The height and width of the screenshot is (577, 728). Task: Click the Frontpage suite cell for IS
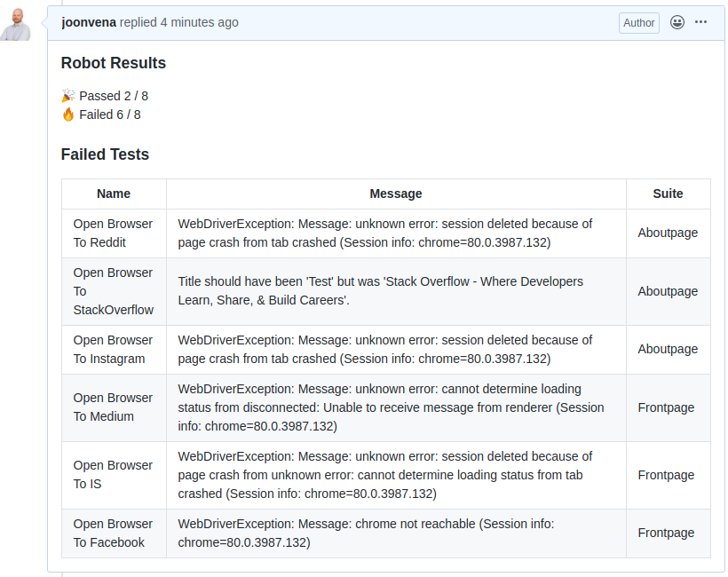(669, 475)
